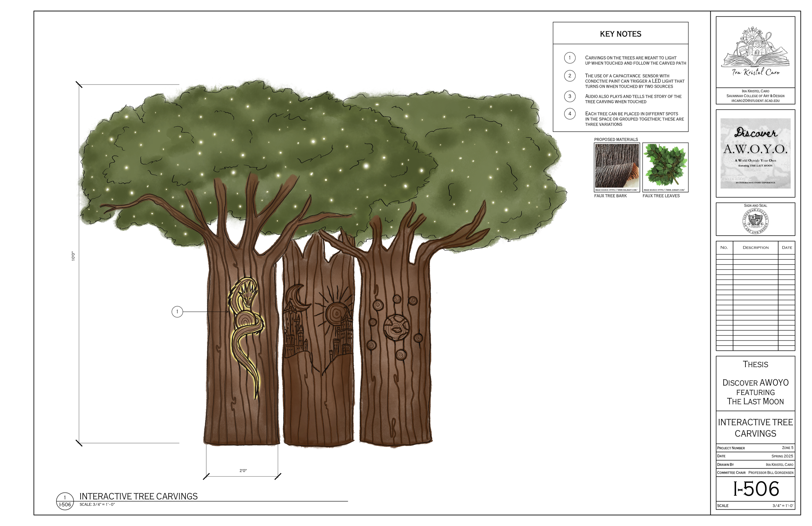Click the THESIS heading in the title block
The height and width of the screenshot is (526, 812).
click(755, 364)
